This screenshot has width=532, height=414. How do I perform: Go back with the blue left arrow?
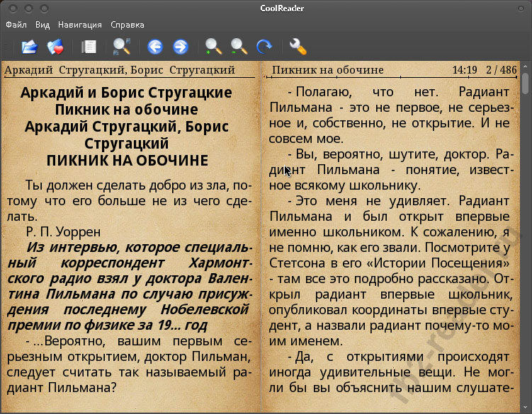[x=154, y=47]
